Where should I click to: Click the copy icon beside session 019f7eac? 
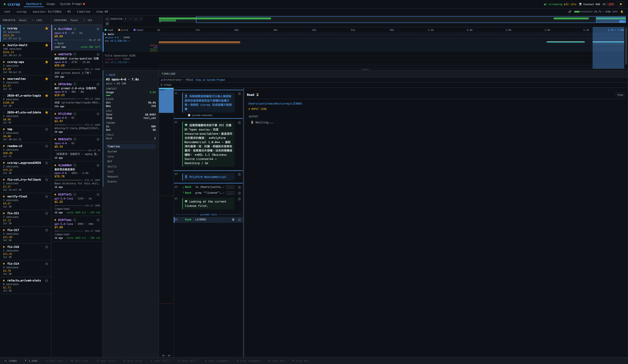coord(75,220)
